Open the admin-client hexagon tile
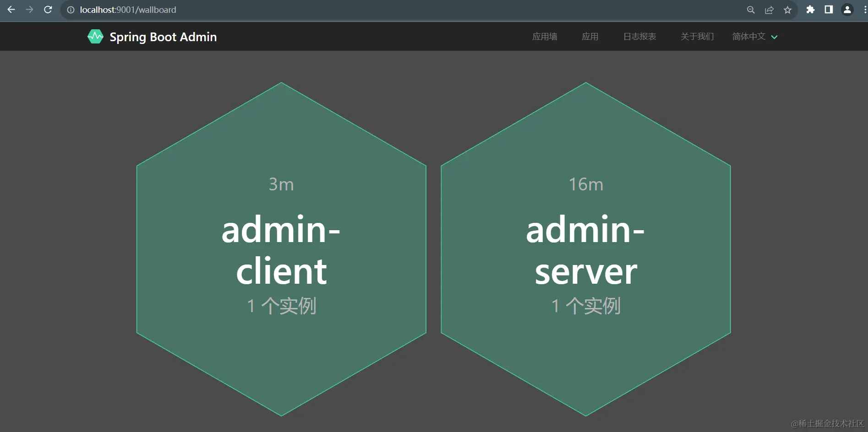 tap(281, 249)
